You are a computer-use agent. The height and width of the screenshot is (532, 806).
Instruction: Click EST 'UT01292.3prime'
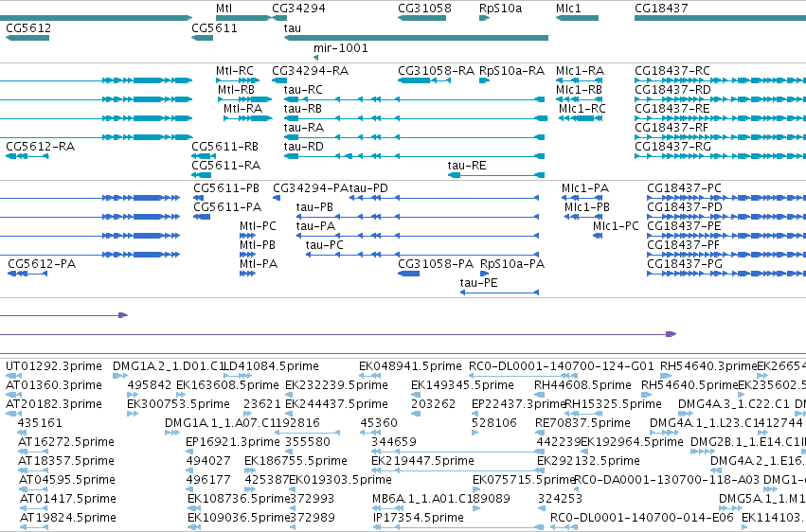pyautogui.click(x=54, y=366)
